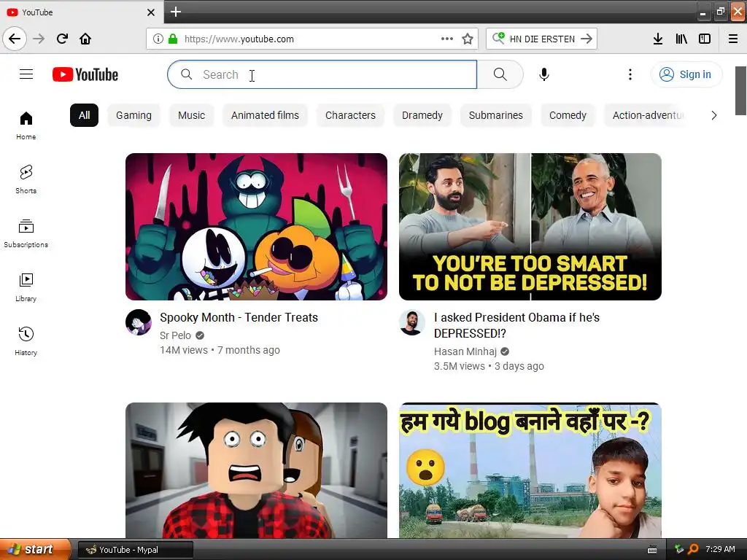Show site information icon
Screen dimensions: 747x560
(158, 39)
